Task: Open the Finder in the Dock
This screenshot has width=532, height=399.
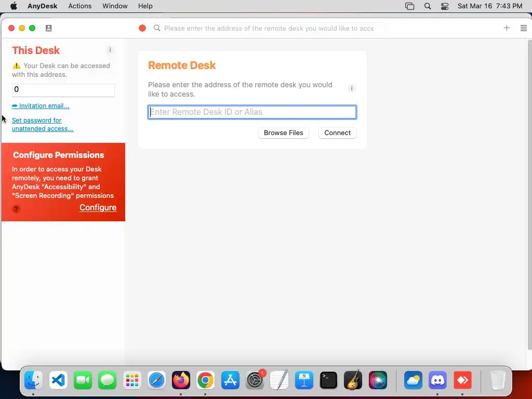Action: [x=33, y=380]
